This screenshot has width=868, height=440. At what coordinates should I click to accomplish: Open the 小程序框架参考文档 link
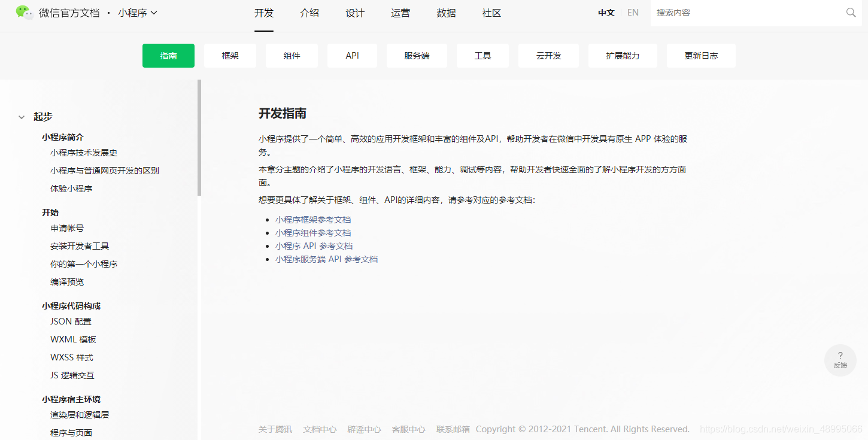(x=313, y=220)
